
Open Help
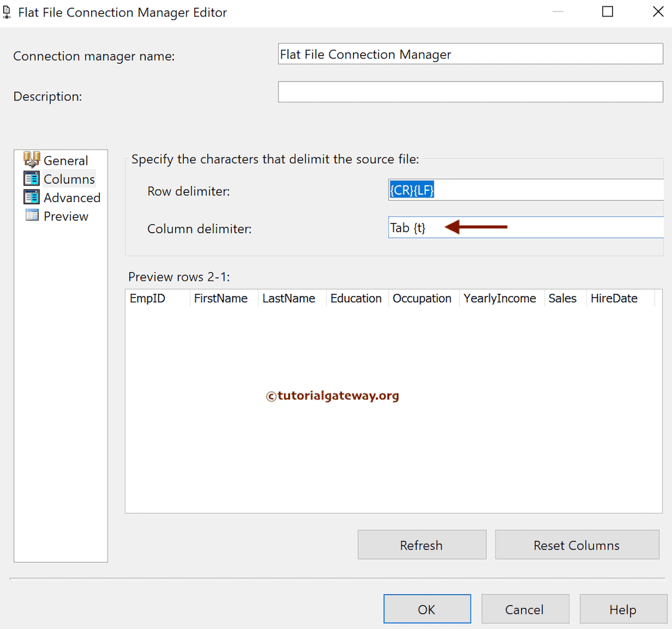(x=623, y=609)
